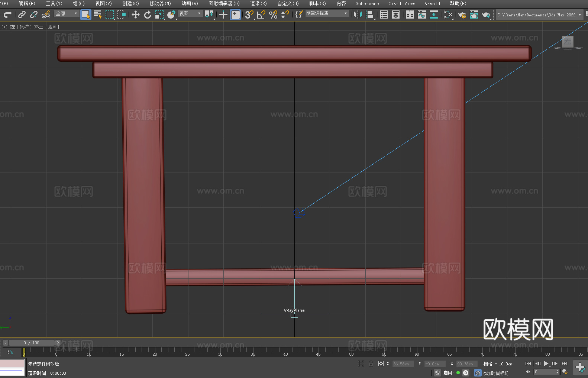The image size is (588, 378).
Task: Click the ViewCube in viewport corner
Action: tap(568, 42)
